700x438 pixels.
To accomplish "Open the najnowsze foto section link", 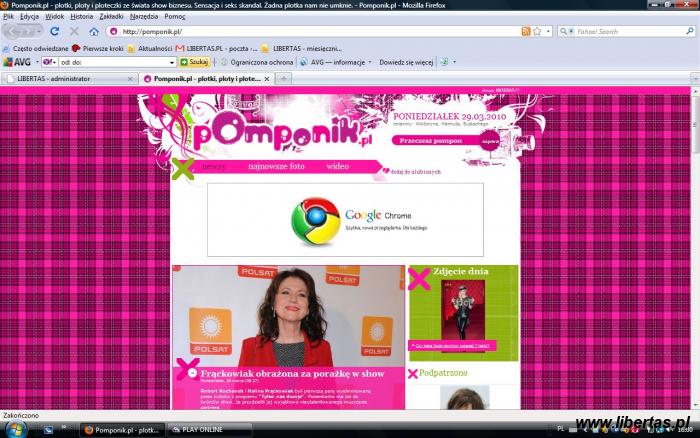I will [276, 167].
